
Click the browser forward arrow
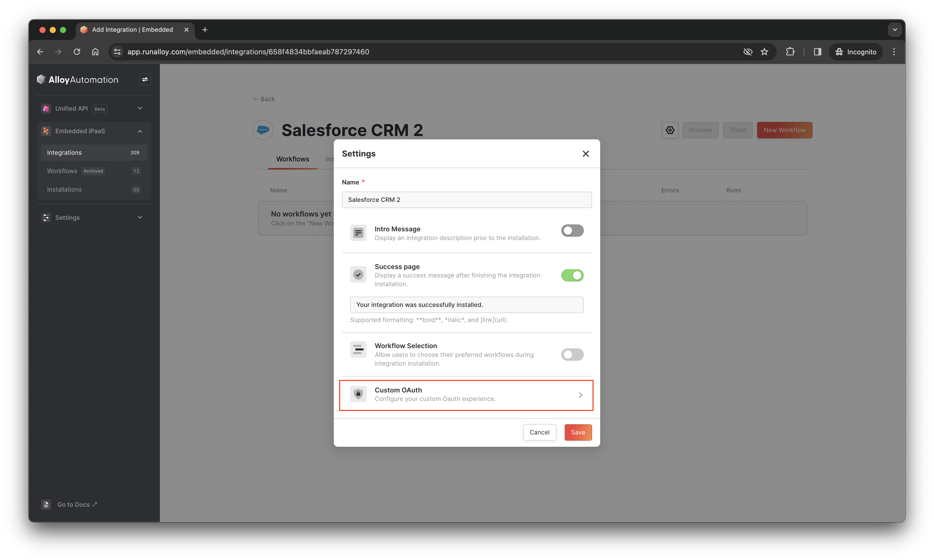click(x=58, y=52)
